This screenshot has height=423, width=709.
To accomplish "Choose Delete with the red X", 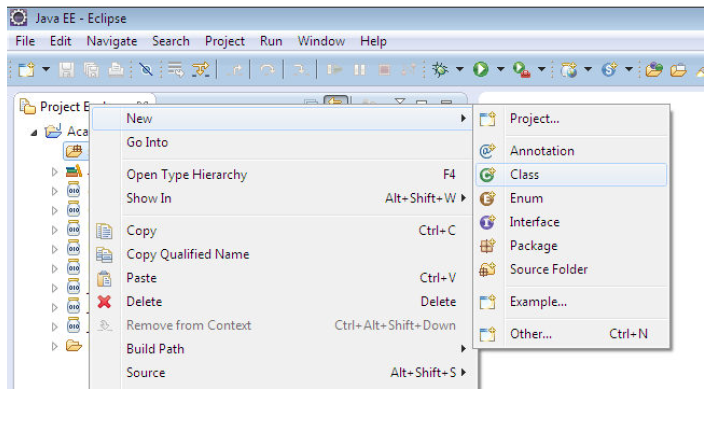I will (x=281, y=301).
